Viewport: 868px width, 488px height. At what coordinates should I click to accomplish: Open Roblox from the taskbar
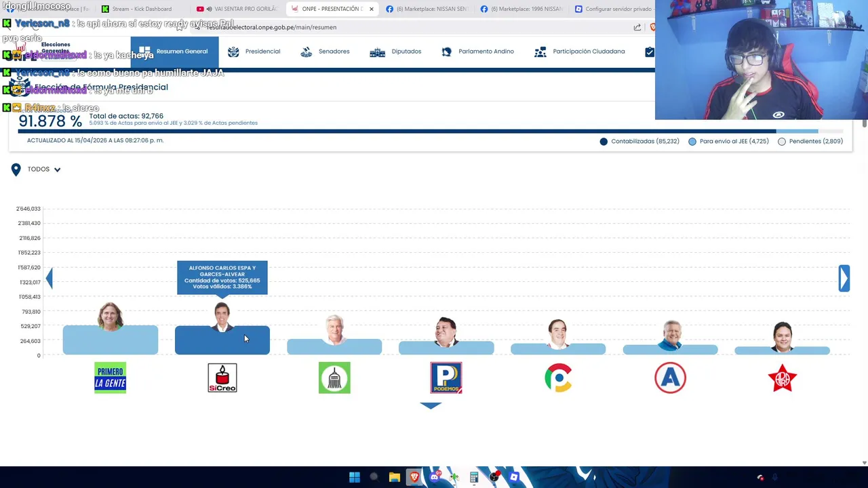(514, 477)
